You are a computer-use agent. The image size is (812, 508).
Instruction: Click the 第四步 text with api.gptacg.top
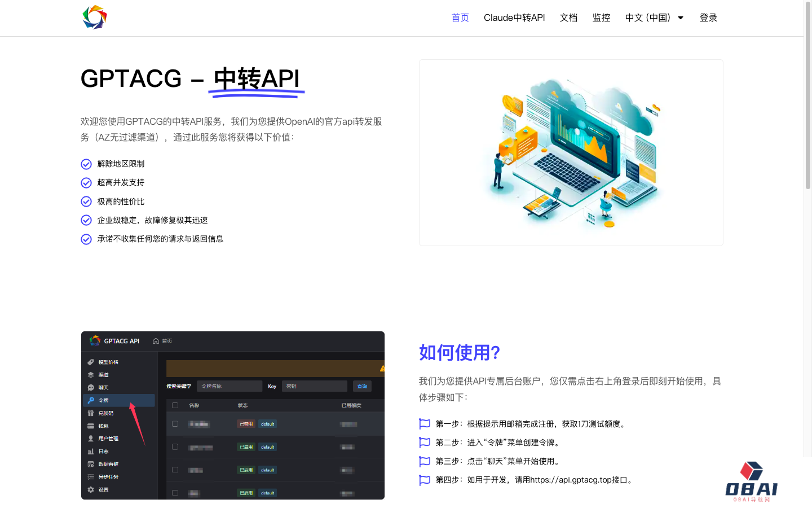point(535,480)
